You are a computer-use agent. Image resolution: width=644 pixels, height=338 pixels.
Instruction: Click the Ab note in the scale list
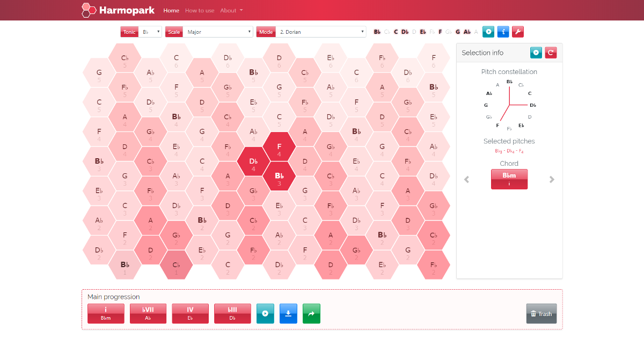[467, 32]
